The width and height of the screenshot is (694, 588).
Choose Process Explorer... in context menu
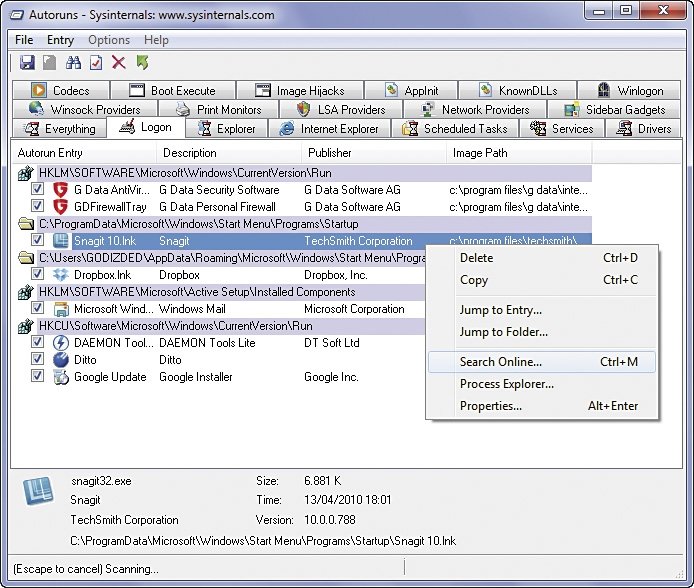pyautogui.click(x=542, y=384)
